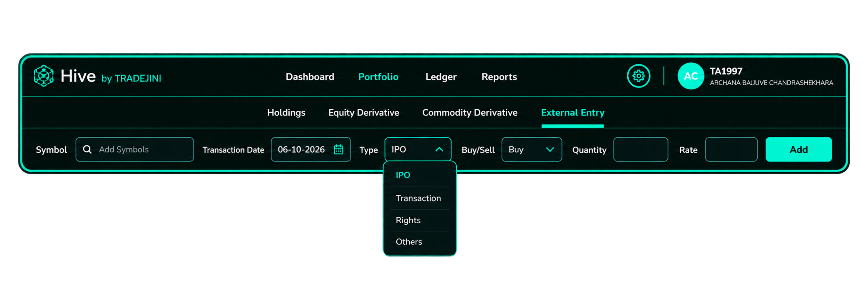Expand the Buy/Sell dropdown
Image resolution: width=868 pixels, height=290 pixels.
pos(532,149)
